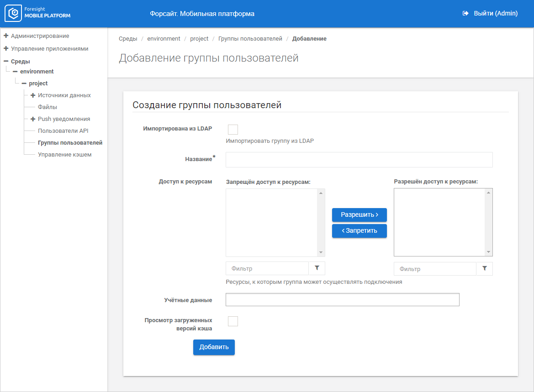Focus the Название text field

click(359, 160)
